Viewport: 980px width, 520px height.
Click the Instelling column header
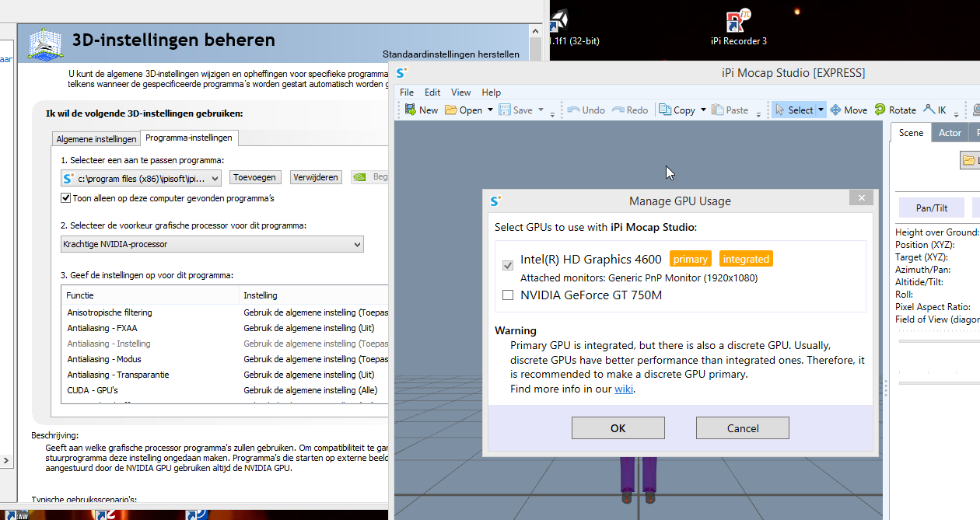[x=313, y=295]
